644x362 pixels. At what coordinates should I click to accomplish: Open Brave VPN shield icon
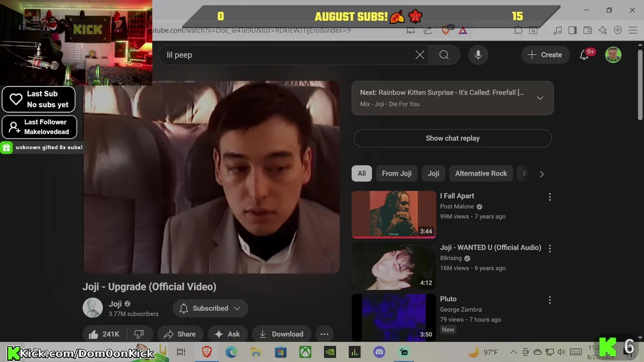tap(618, 30)
